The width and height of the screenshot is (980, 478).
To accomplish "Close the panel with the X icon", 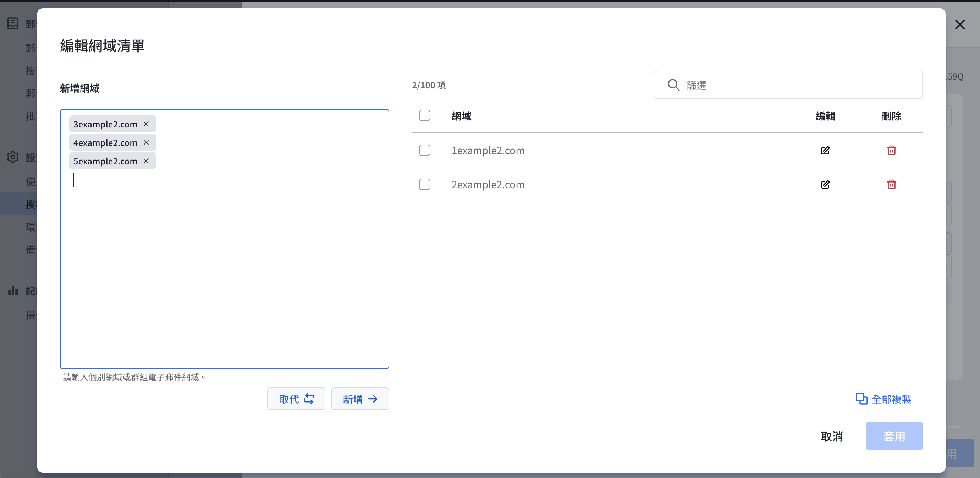I will (x=960, y=25).
